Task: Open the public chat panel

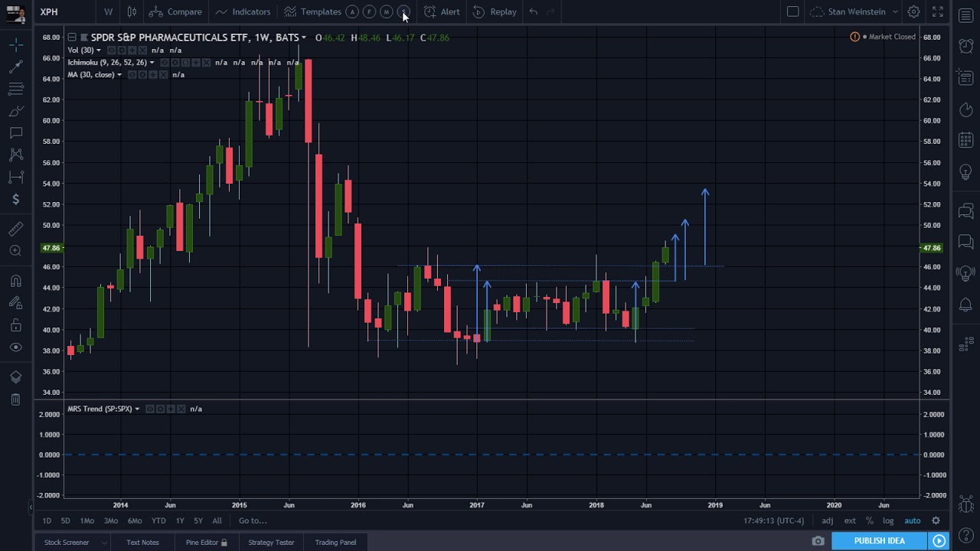Action: 966,210
